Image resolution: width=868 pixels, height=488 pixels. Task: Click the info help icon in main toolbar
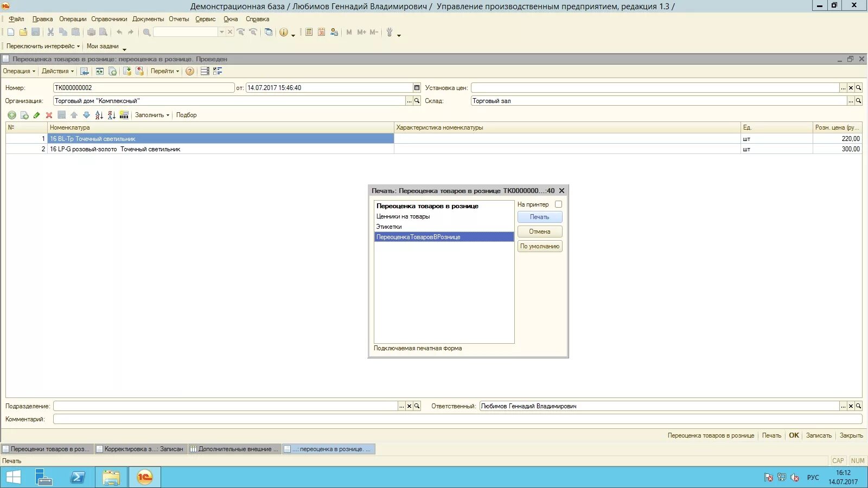(284, 33)
